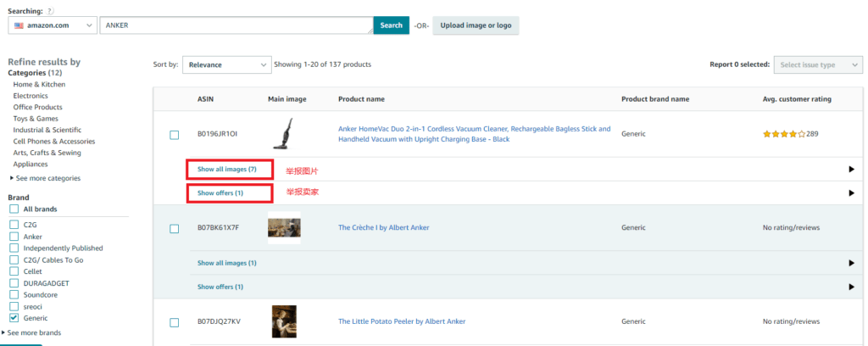Click ASIN text B07BK61X7F
Viewport: 868px width, 346px height.
pyautogui.click(x=216, y=227)
